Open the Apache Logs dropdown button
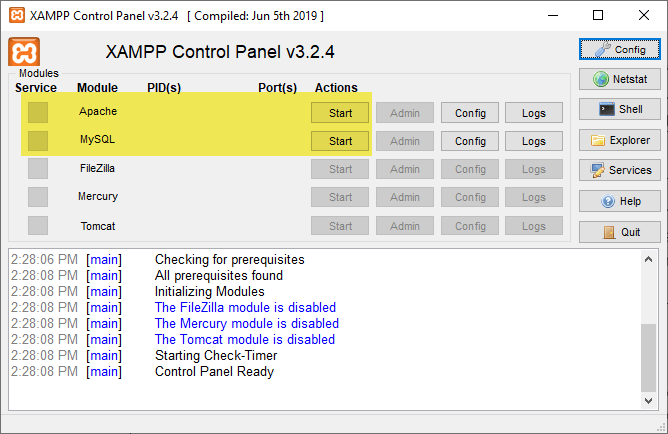Viewport: 668px width, 434px height. pos(534,113)
